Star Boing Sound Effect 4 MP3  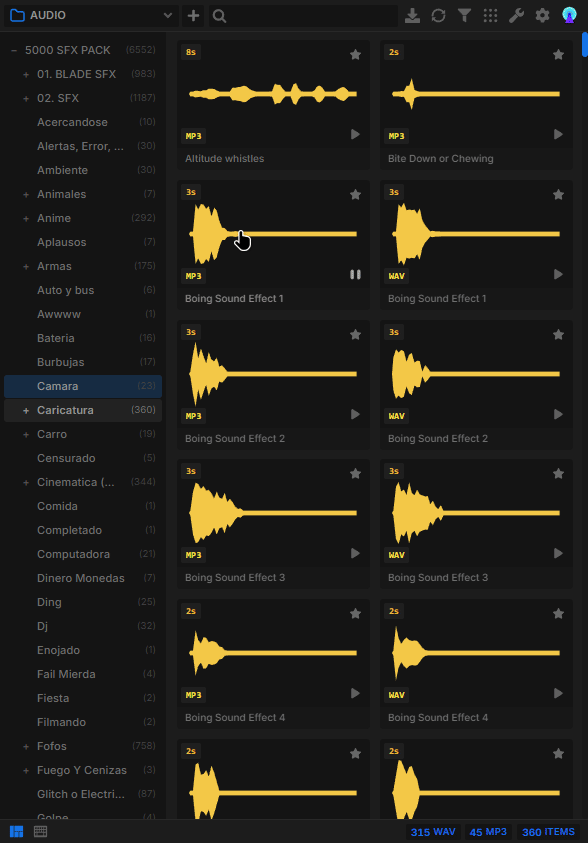(355, 614)
